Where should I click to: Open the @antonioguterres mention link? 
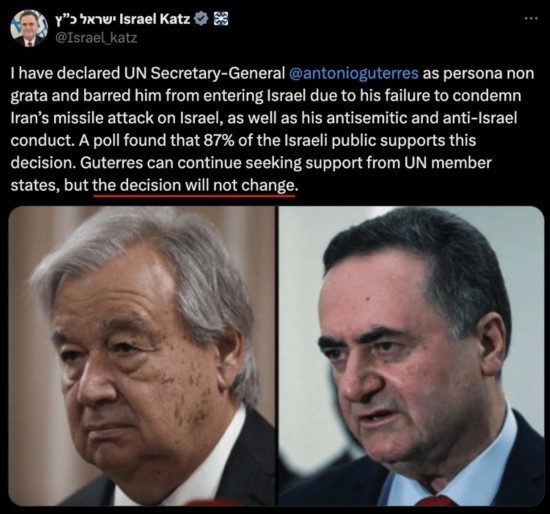(354, 73)
